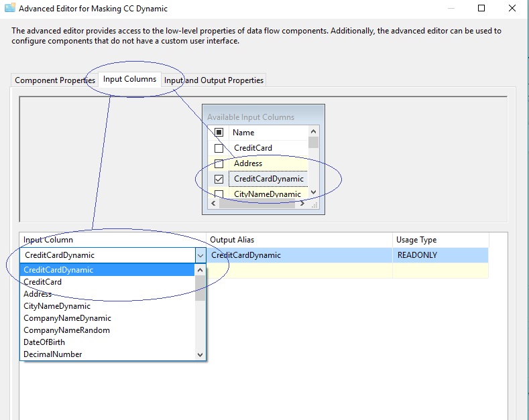Open Input and Output Properties tab

[214, 80]
